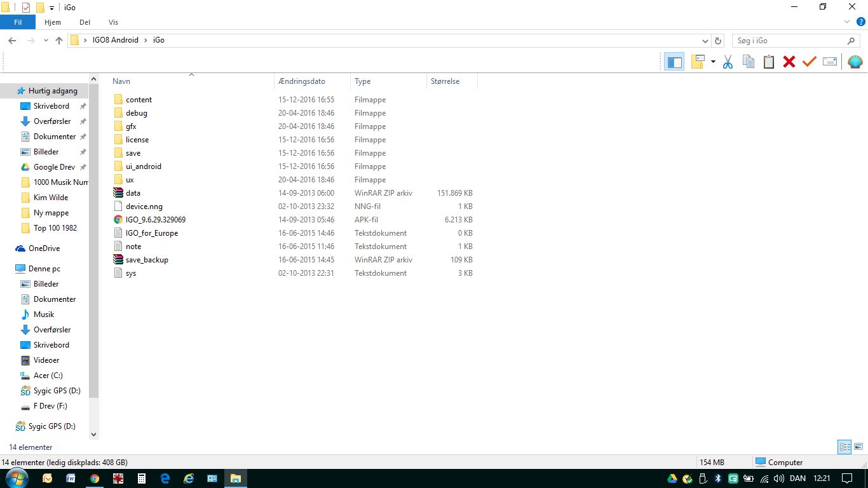Image resolution: width=868 pixels, height=488 pixels.
Task: Open Internet Explorer from the taskbar
Action: (189, 478)
